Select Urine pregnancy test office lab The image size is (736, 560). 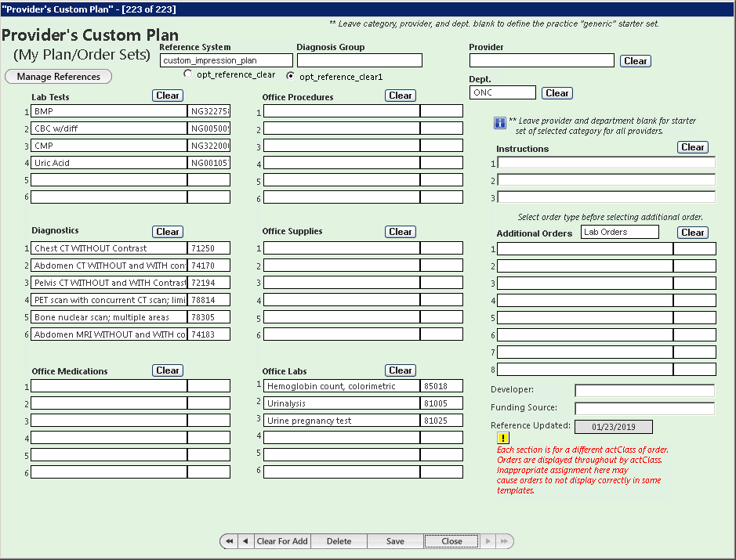click(342, 421)
